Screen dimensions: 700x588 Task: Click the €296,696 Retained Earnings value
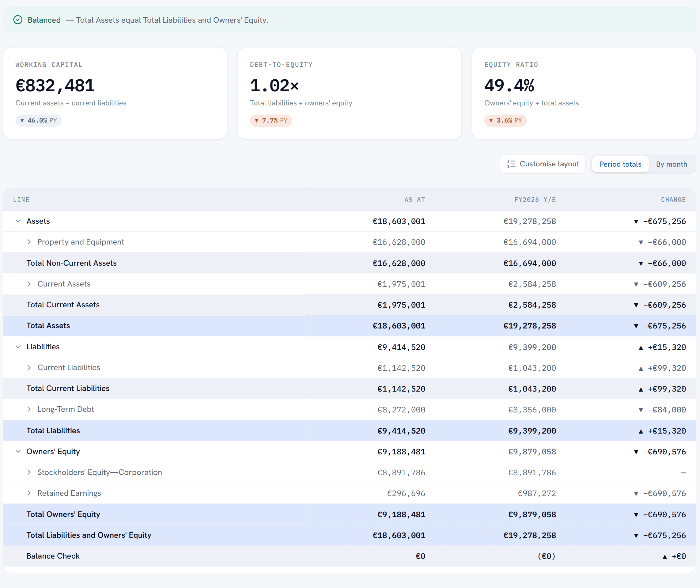406,493
